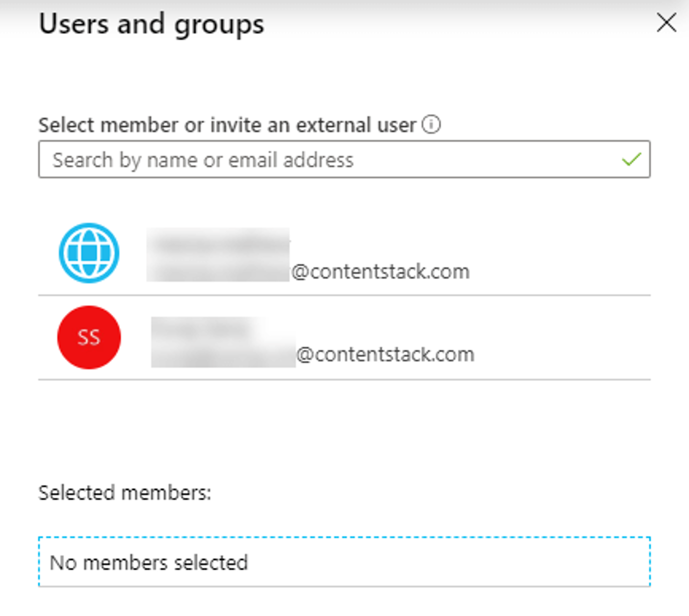Click the No members selected box
The image size is (689, 616).
click(x=344, y=561)
